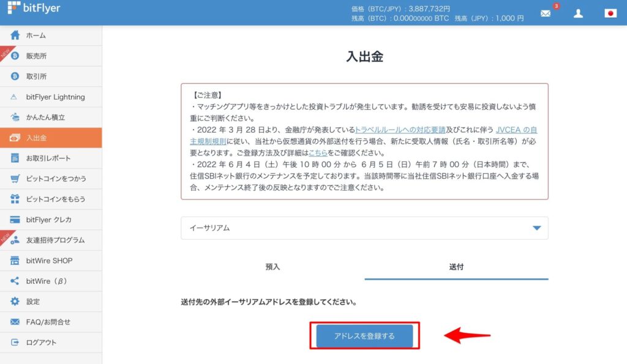Viewport: 627px width, 364px height.
Task: Open 販売所 in the sidebar
Action: (51, 56)
